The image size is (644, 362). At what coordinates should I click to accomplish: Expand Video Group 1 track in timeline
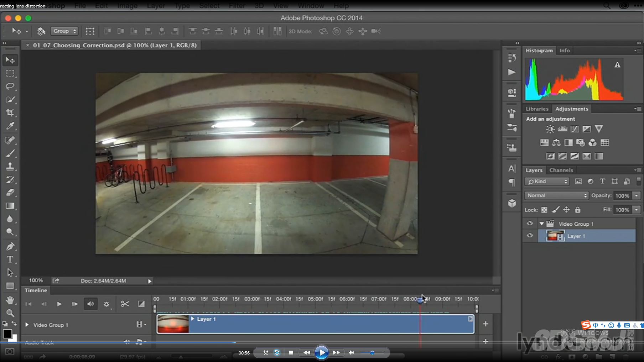(x=27, y=325)
